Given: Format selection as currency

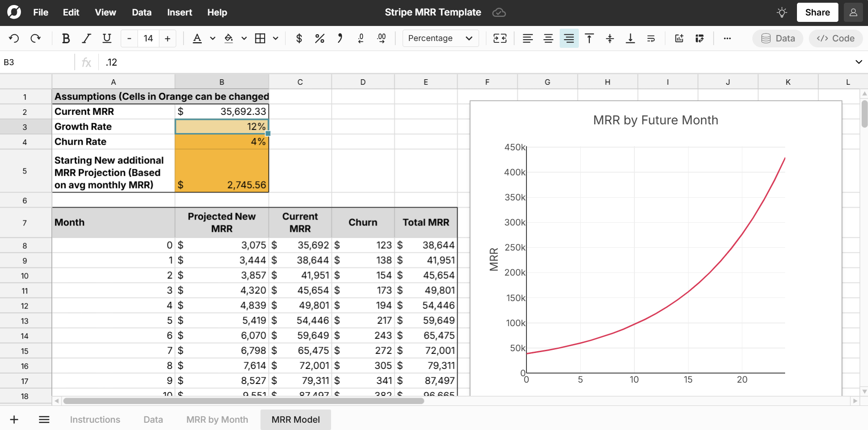Looking at the screenshot, I should [x=299, y=38].
